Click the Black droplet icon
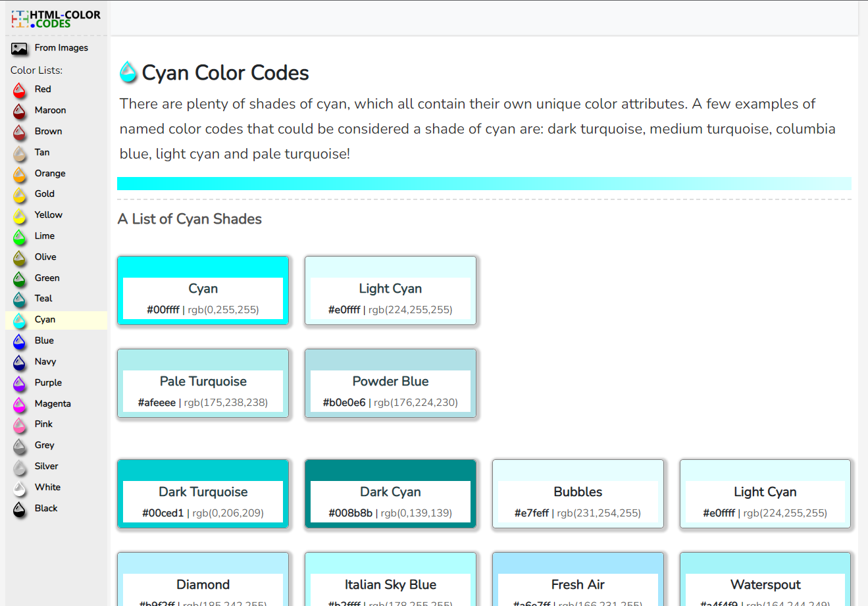 click(x=20, y=509)
